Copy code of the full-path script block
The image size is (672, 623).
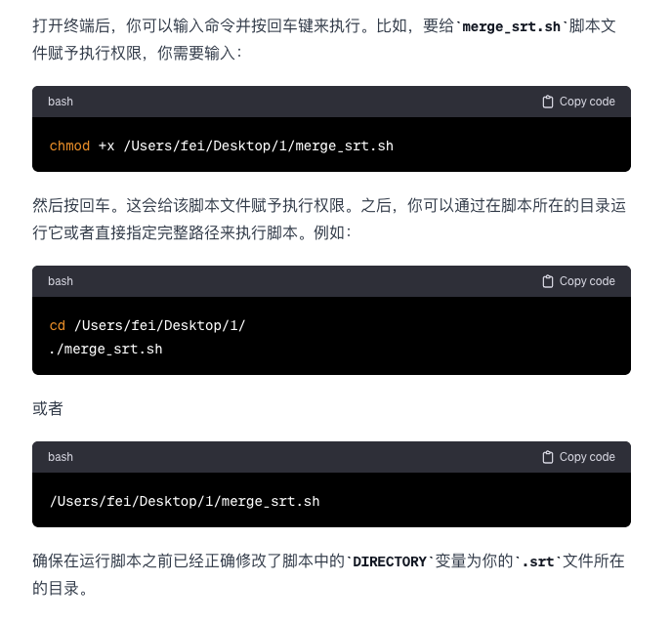578,457
